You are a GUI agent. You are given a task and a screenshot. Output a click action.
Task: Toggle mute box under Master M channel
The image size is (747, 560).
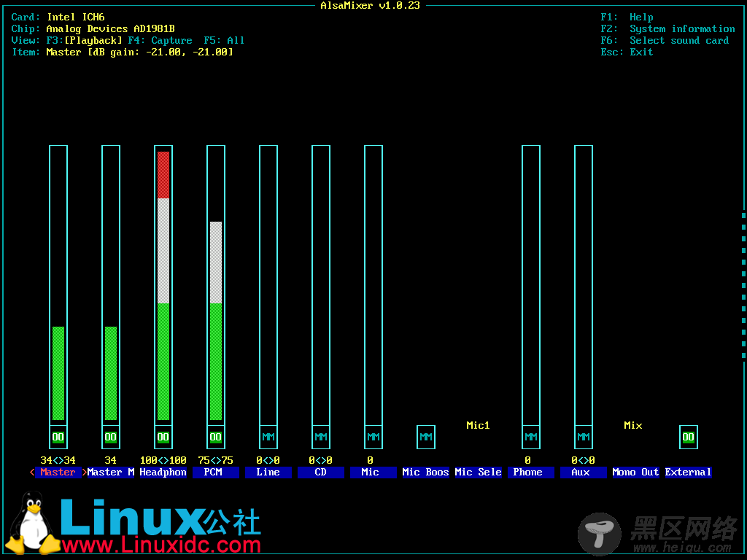click(111, 437)
